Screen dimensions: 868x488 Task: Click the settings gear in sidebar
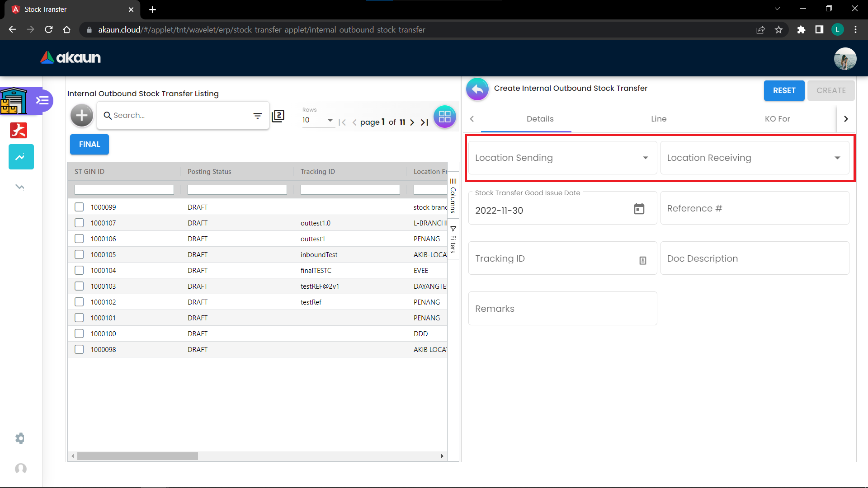tap(20, 438)
